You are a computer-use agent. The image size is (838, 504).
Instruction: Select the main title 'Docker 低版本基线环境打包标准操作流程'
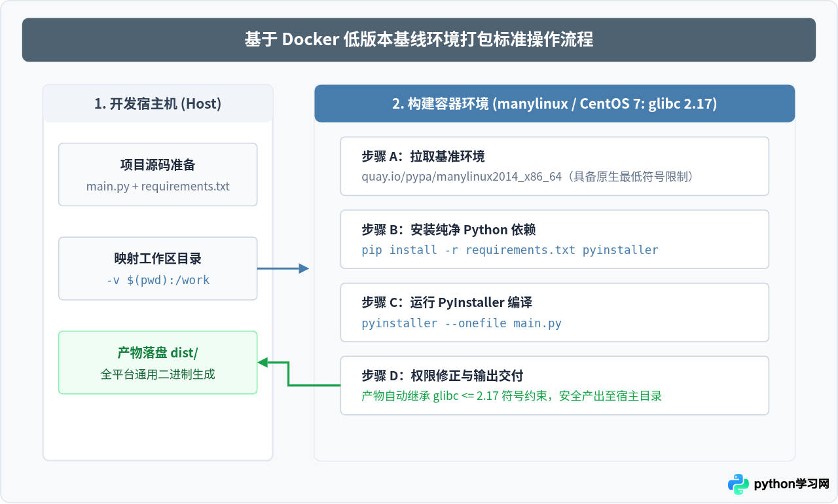click(419, 40)
